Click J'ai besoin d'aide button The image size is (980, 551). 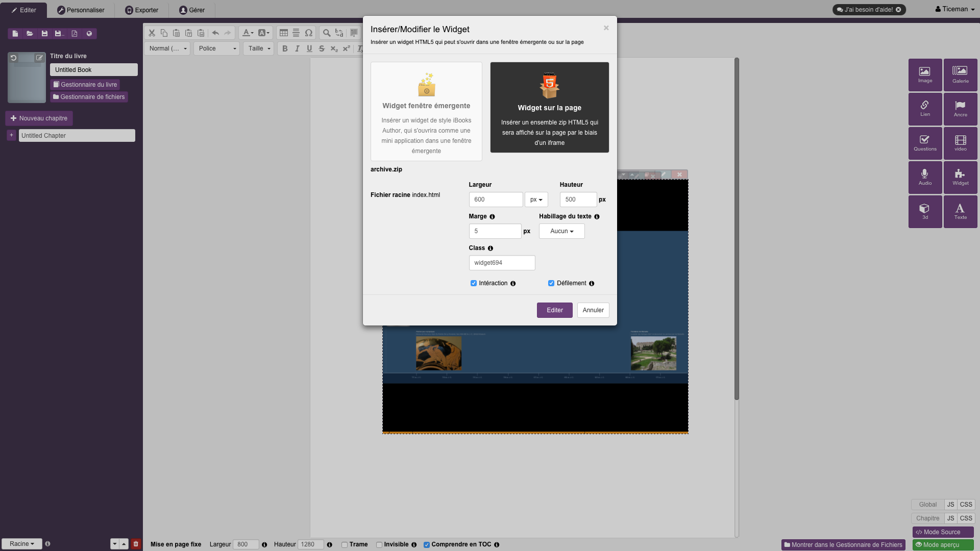coord(869,10)
